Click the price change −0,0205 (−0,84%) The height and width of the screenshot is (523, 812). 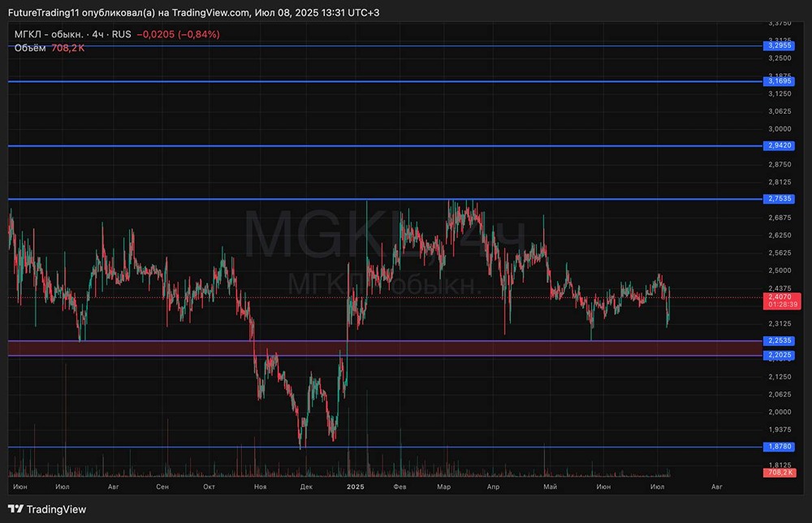pyautogui.click(x=178, y=34)
